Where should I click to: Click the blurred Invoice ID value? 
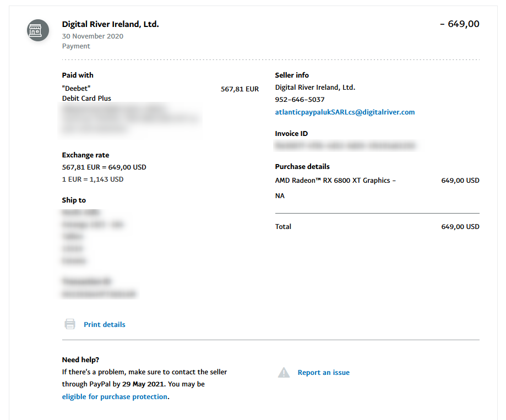point(345,145)
